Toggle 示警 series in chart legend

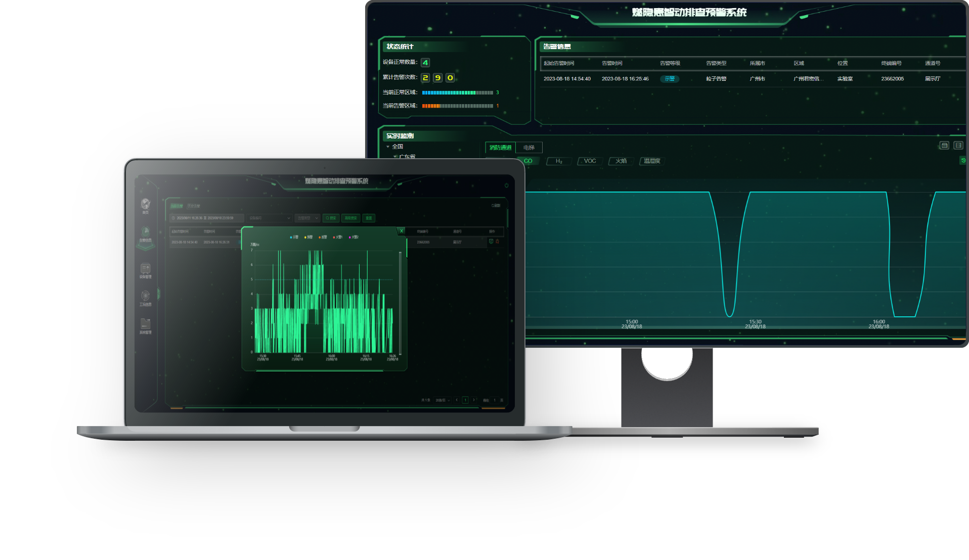(294, 237)
